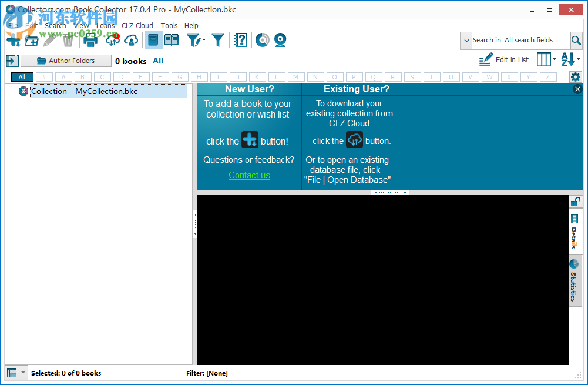588x385 pixels.
Task: Click into Search in: All search fields box
Action: point(520,40)
